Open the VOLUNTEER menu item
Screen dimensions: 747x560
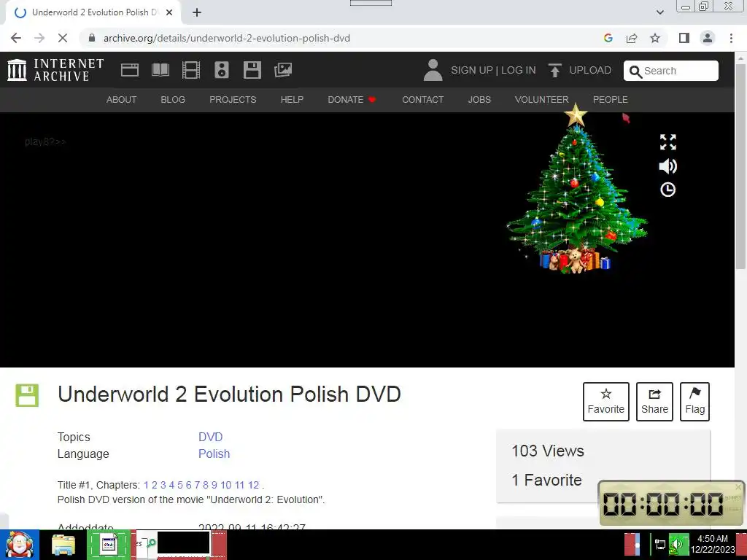pos(542,99)
